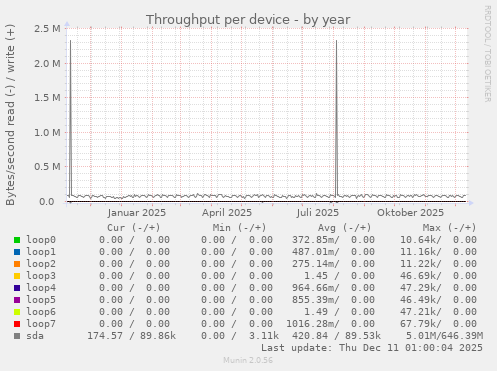Viewport: 497px width, 371px height.
Task: Click the 'Last update: Thu Dec 11 01:00:04 2025' text
Action: [372, 348]
